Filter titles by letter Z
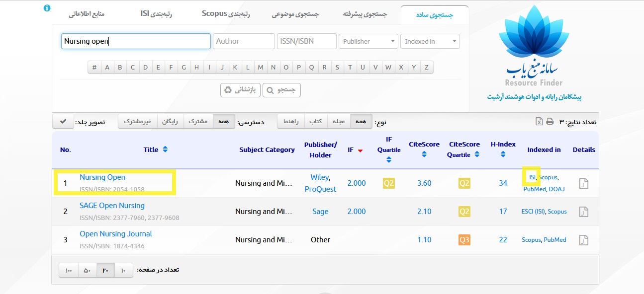Image resolution: width=644 pixels, height=294 pixels. [427, 67]
